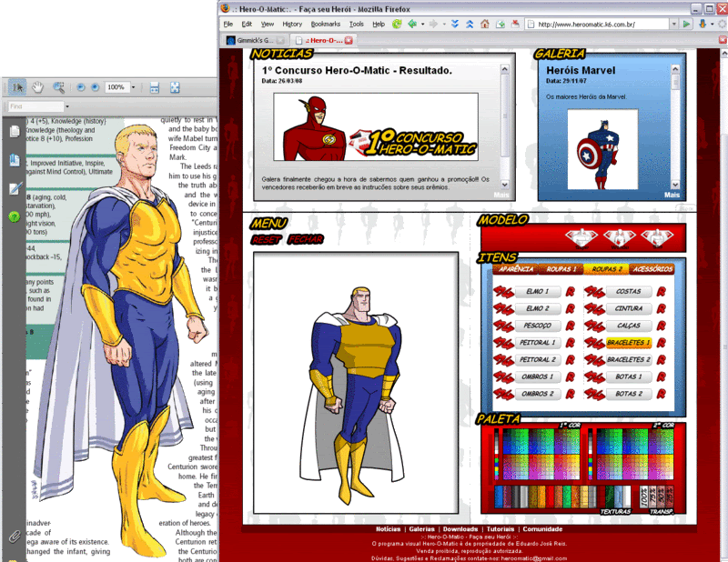Click zoom in plus button in PDF viewer
Image resolution: width=728 pixels, height=562 pixels.
click(95, 87)
